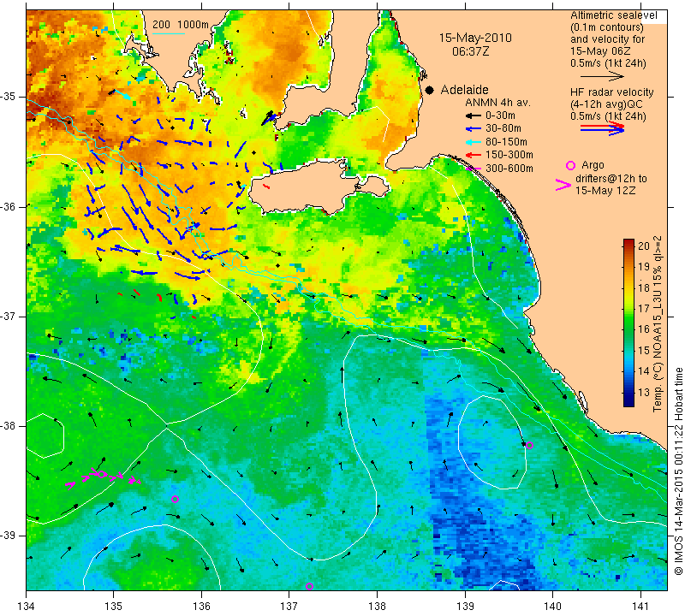Click the altimetric velocity scale arrow
This screenshot has height=616, width=685.
(602, 76)
